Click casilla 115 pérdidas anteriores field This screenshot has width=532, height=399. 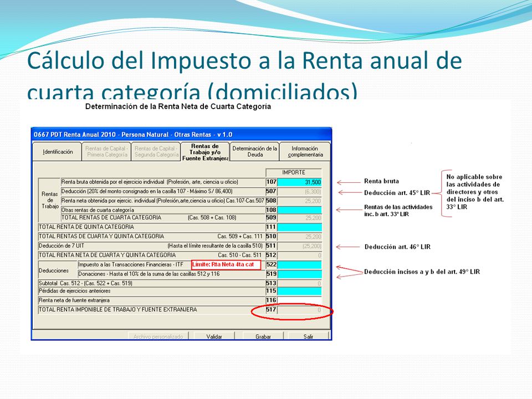[x=299, y=291]
